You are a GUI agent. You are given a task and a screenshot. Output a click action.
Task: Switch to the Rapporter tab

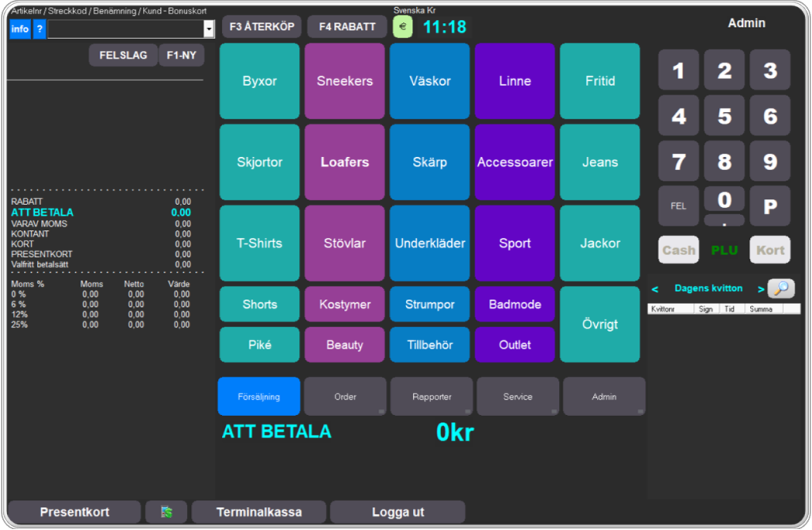pyautogui.click(x=431, y=396)
